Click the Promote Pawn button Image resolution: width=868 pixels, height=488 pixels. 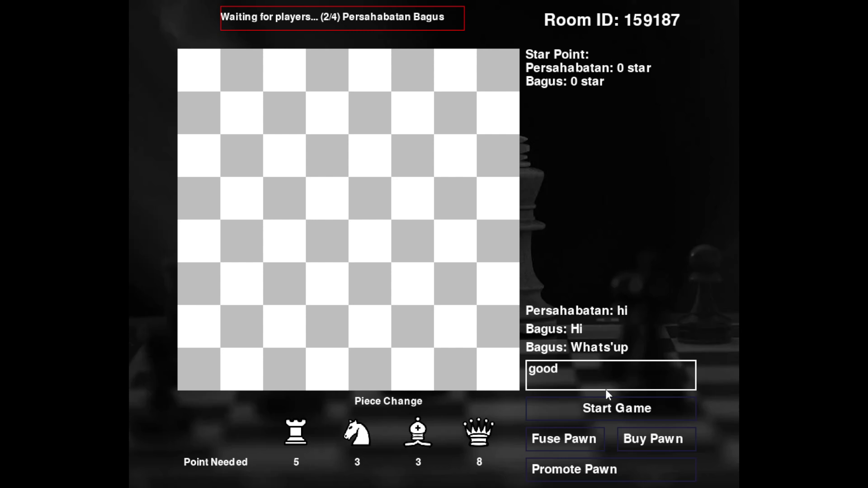click(611, 469)
